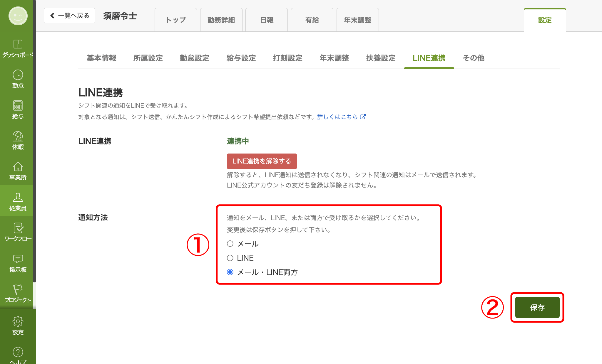The image size is (602, 364).
Task: Switch to the 日報 tab
Action: [267, 20]
